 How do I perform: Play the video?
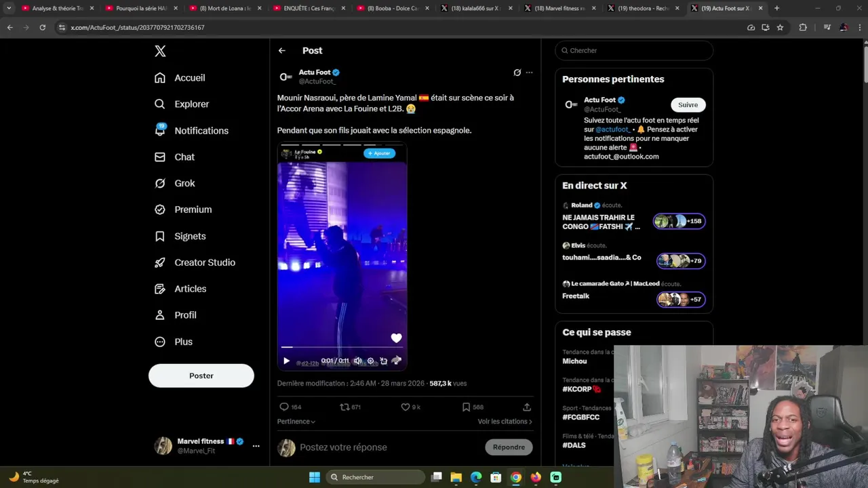(x=286, y=361)
